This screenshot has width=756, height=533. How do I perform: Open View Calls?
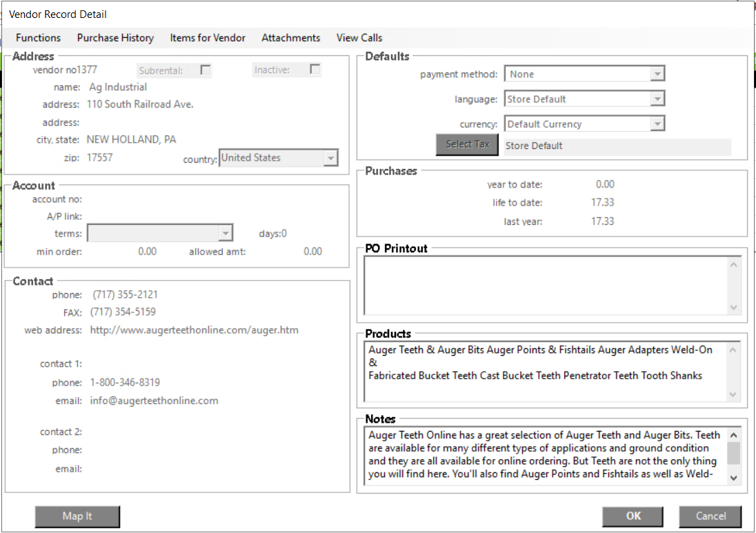tap(359, 38)
